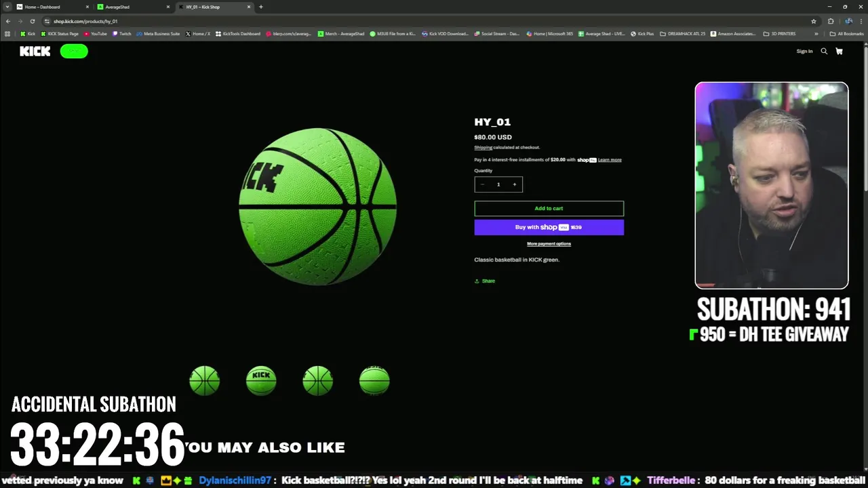Open Merch - AverageShad bookmark

(341, 33)
